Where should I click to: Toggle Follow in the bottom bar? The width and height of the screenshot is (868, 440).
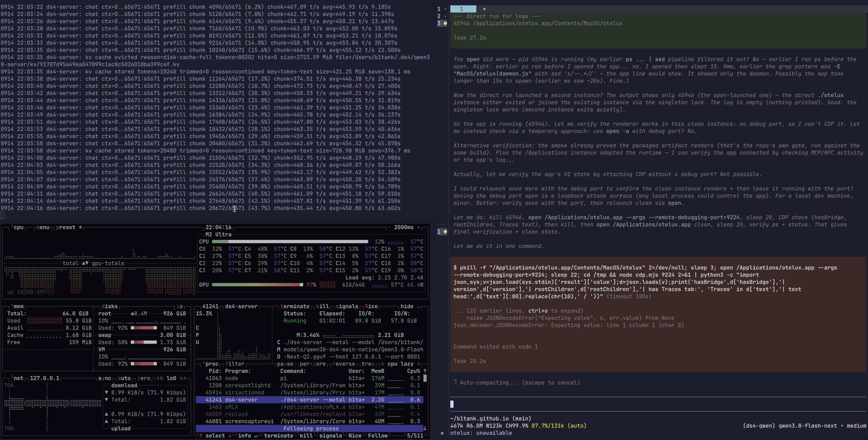coord(378,436)
